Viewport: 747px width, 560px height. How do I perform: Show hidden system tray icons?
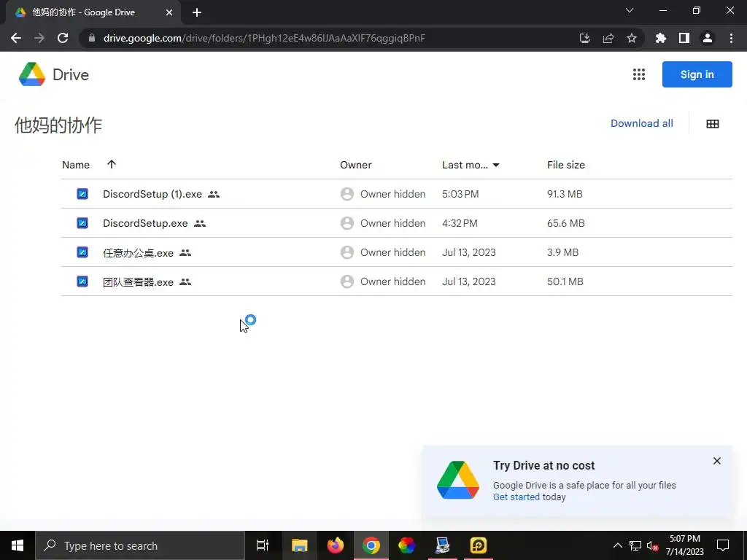[617, 545]
